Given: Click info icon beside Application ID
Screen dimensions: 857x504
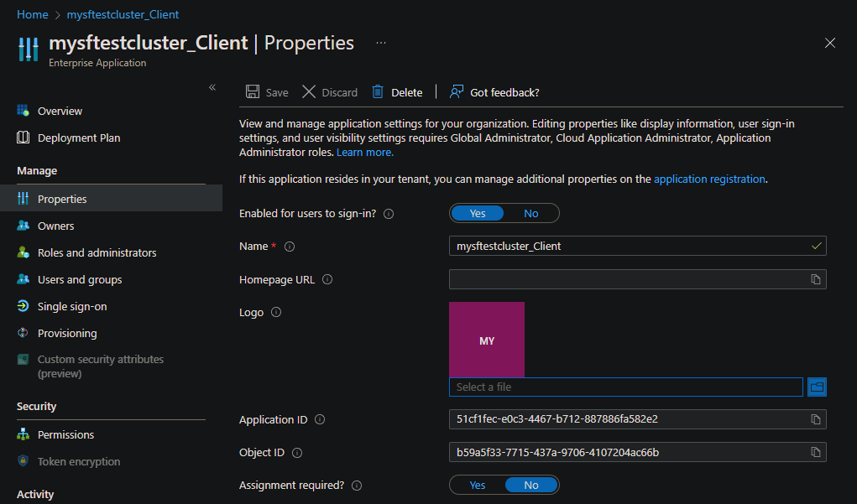Looking at the screenshot, I should pyautogui.click(x=320, y=419).
